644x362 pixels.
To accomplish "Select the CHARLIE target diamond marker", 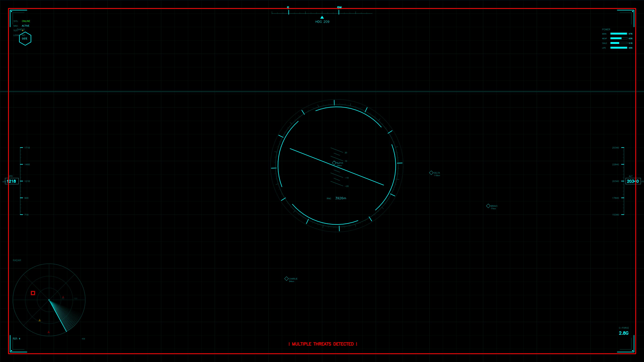I will pos(286,279).
